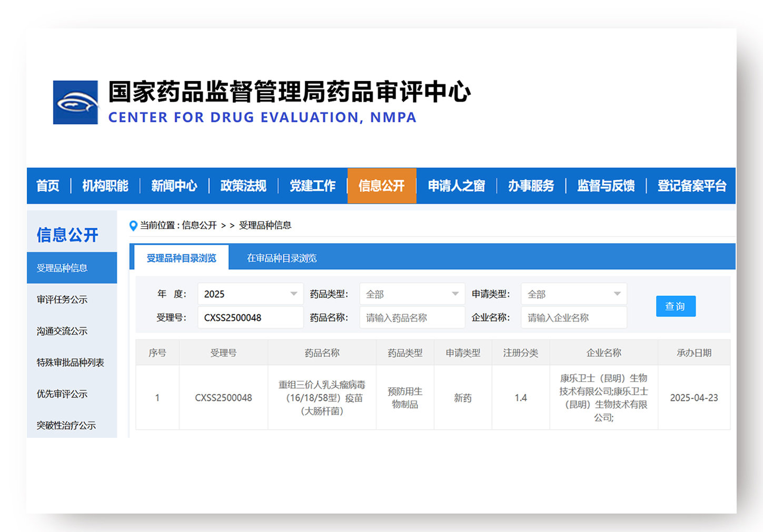
Task: Open 登记备案平台 navigation item
Action: point(691,186)
